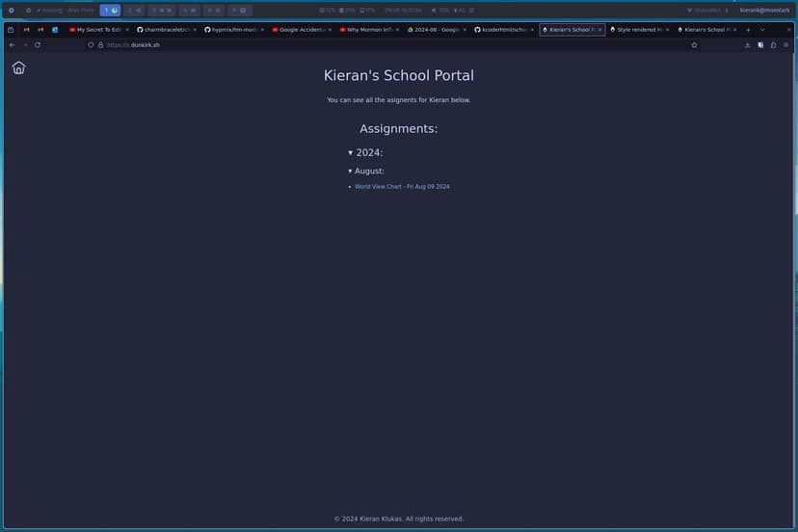Collapse the August assignments section
Screen dimensions: 798x532
[351, 171]
